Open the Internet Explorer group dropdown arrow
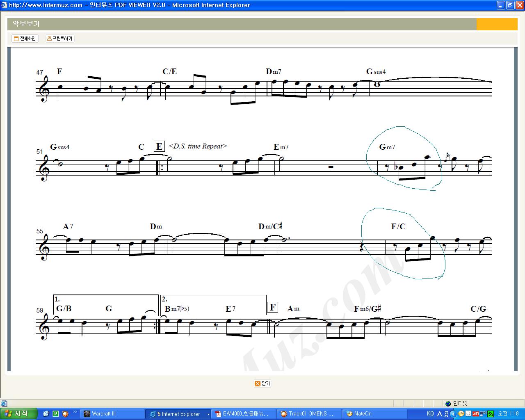The width and height of the screenshot is (525, 420). 208,414
